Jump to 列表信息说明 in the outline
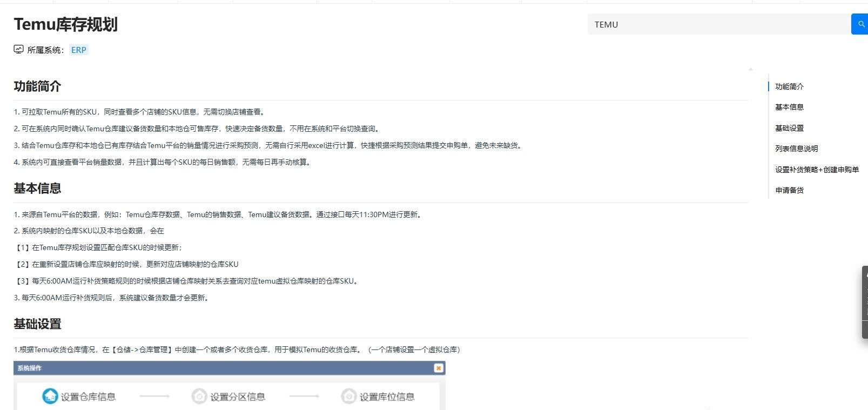 click(796, 149)
